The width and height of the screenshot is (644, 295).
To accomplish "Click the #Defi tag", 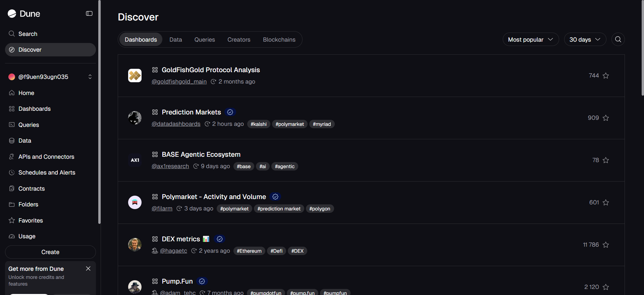I will pos(276,251).
